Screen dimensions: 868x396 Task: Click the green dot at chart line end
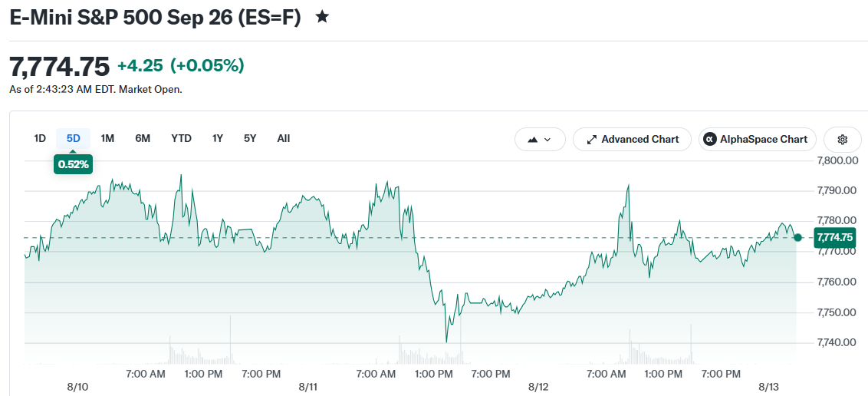(797, 238)
